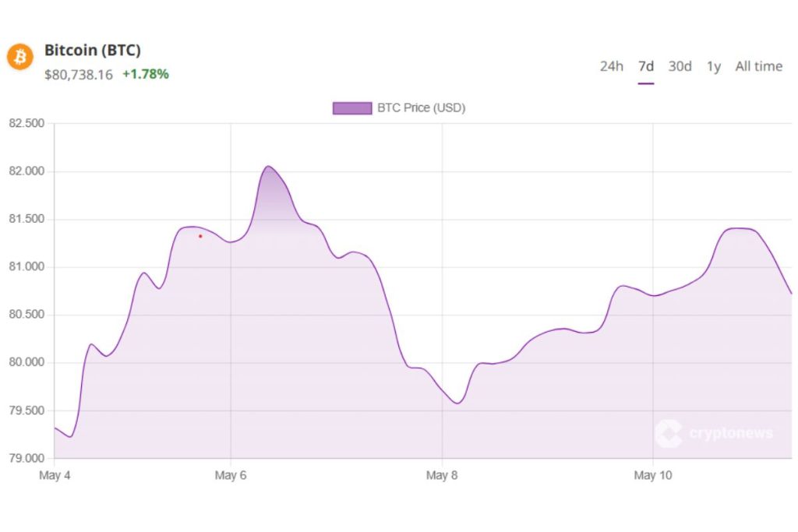Switch to the 30d time range
Screen dimensions: 798x532
[680, 66]
